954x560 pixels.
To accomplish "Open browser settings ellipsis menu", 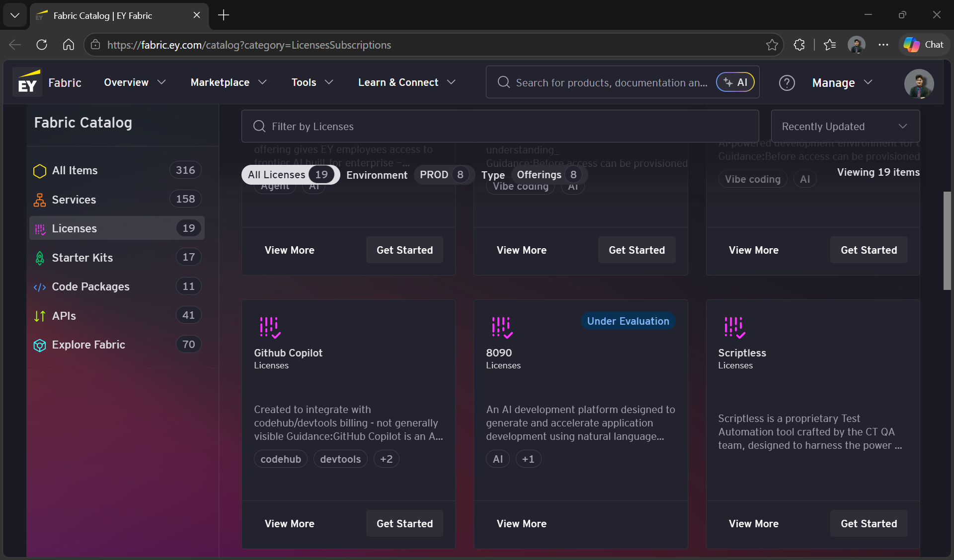I will [x=883, y=45].
